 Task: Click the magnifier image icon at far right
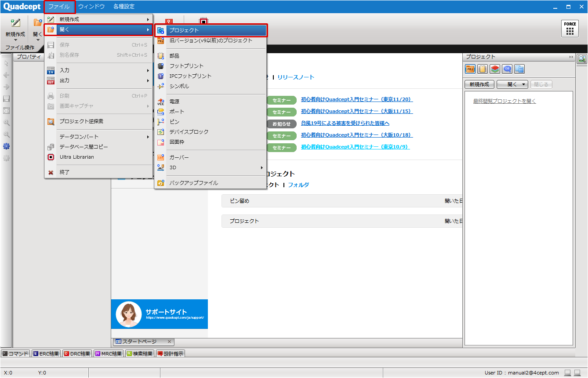[x=582, y=59]
